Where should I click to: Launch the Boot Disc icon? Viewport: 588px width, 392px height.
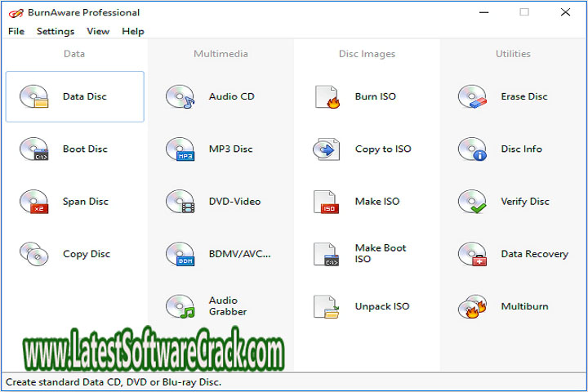coord(34,149)
